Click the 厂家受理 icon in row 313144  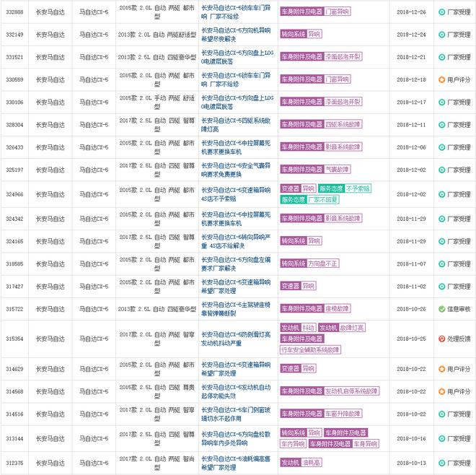pos(441,438)
